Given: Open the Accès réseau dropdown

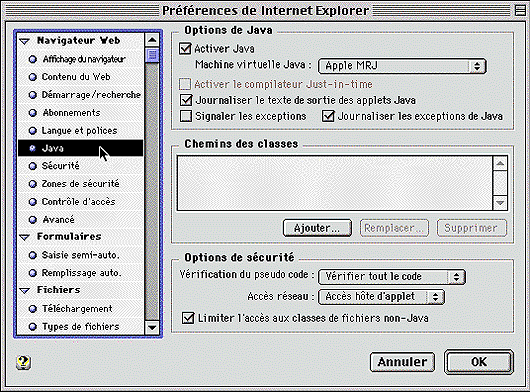Looking at the screenshot, I should (x=381, y=297).
